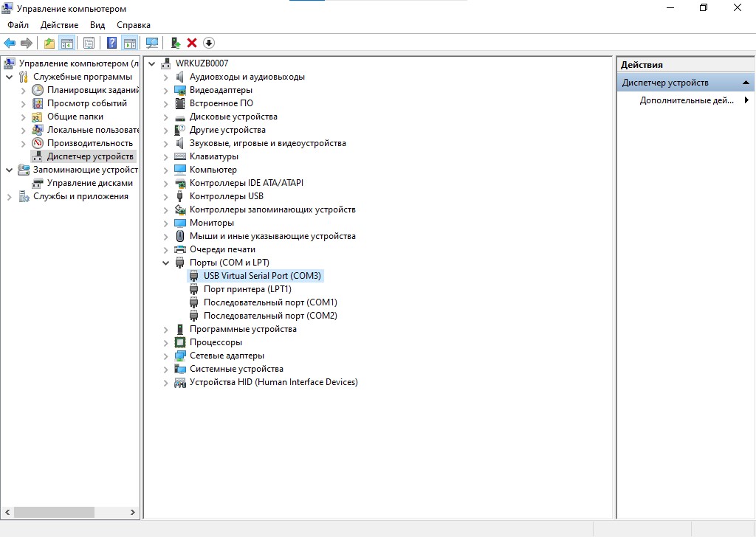Click Scan for hardware changes monitor icon
The height and width of the screenshot is (537, 756).
pos(152,43)
